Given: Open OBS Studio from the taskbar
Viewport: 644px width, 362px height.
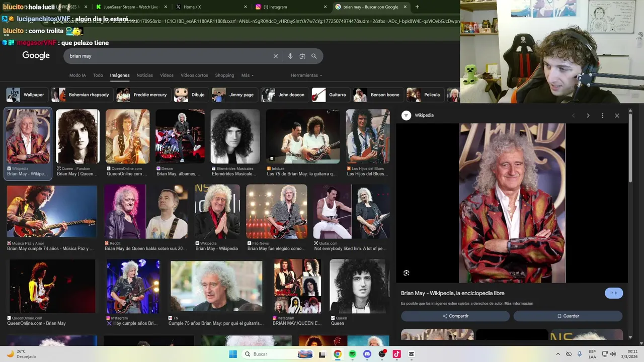Looking at the screenshot, I should (x=382, y=354).
